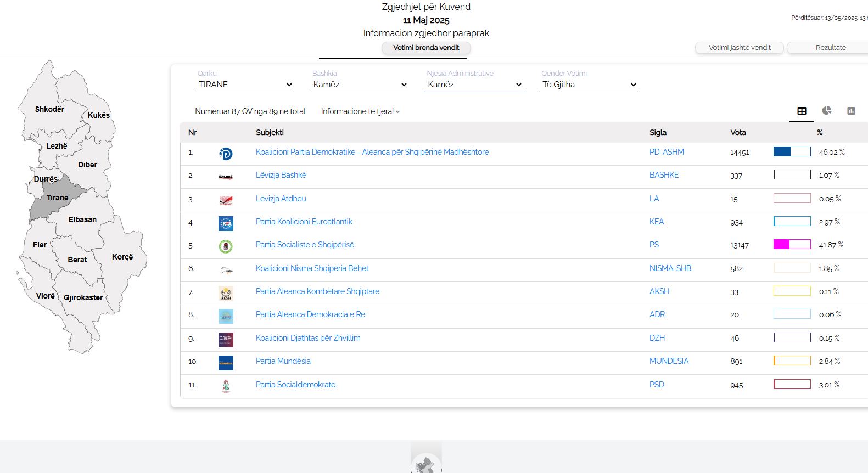
Task: Click the PS magenta vote percentage bar
Action: [x=792, y=245]
